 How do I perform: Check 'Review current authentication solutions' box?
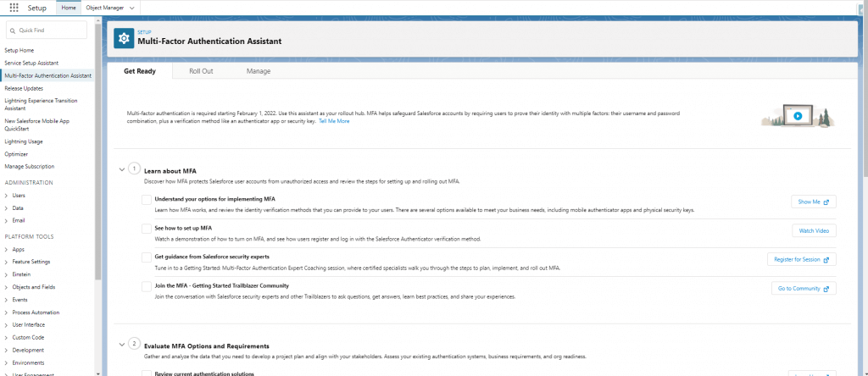[x=146, y=373]
